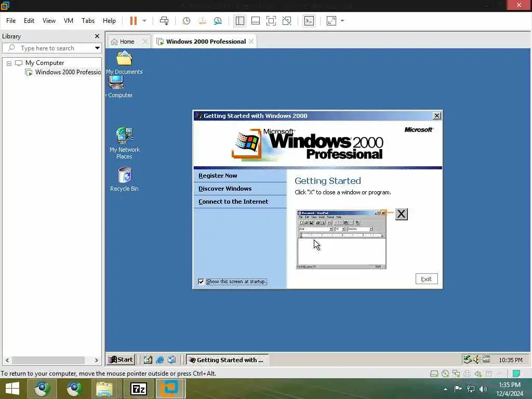The width and height of the screenshot is (532, 399).
Task: Revert the VM to its last snapshot
Action: [x=202, y=21]
